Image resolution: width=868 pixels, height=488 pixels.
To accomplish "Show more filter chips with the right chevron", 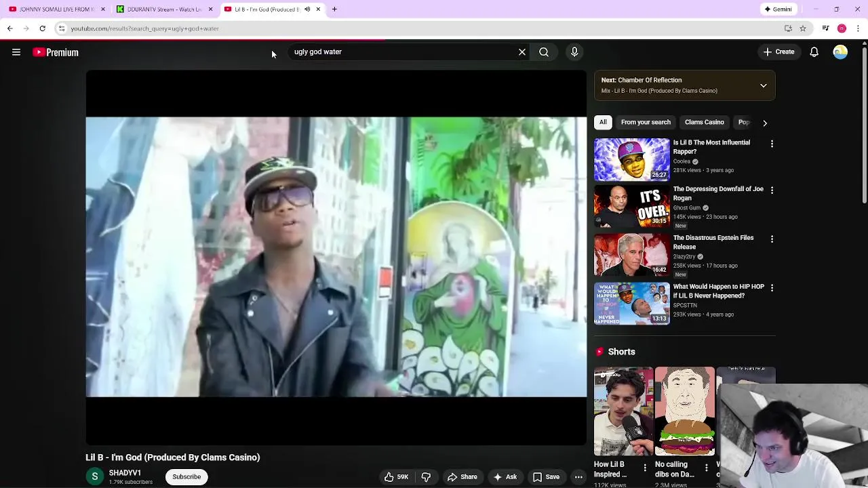I will click(x=765, y=123).
